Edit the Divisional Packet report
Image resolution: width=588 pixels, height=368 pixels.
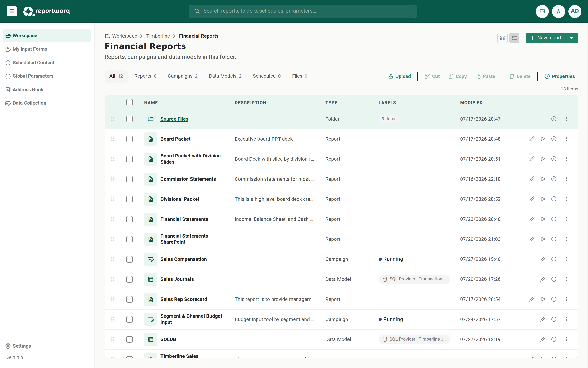[x=532, y=199]
